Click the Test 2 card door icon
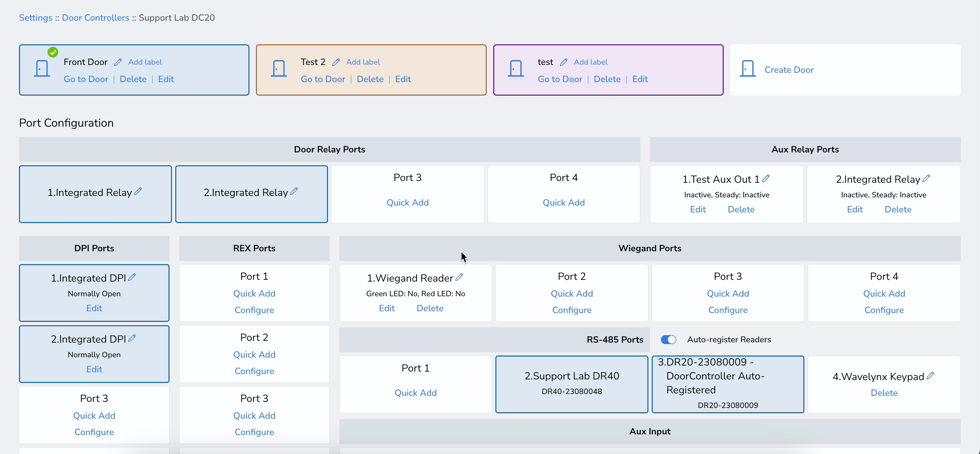 point(279,69)
